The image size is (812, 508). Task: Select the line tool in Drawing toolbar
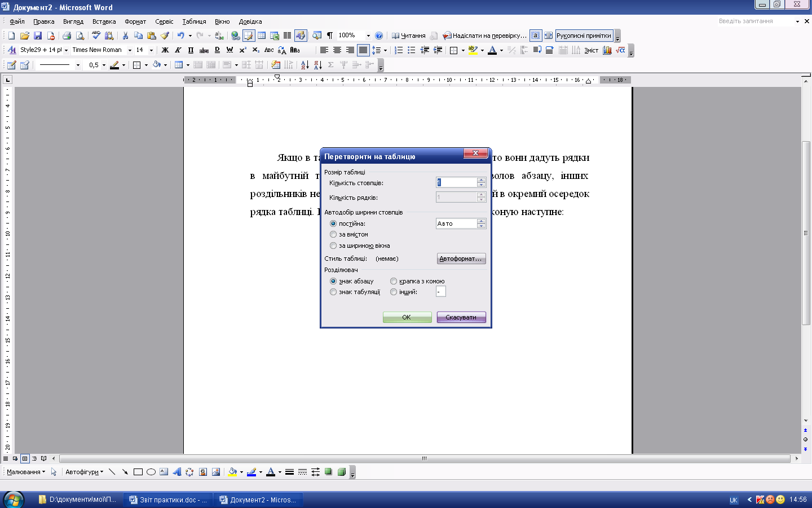pos(112,472)
